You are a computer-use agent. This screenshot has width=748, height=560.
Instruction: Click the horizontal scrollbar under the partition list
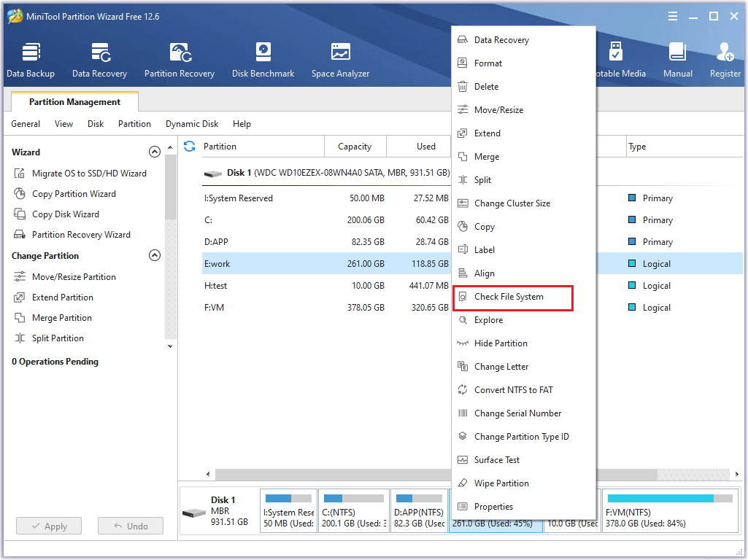coord(328,474)
